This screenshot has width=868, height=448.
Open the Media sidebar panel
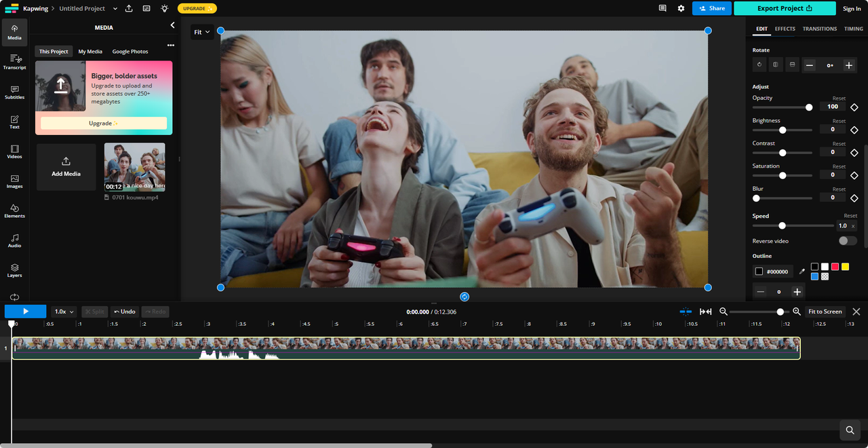[x=14, y=33]
